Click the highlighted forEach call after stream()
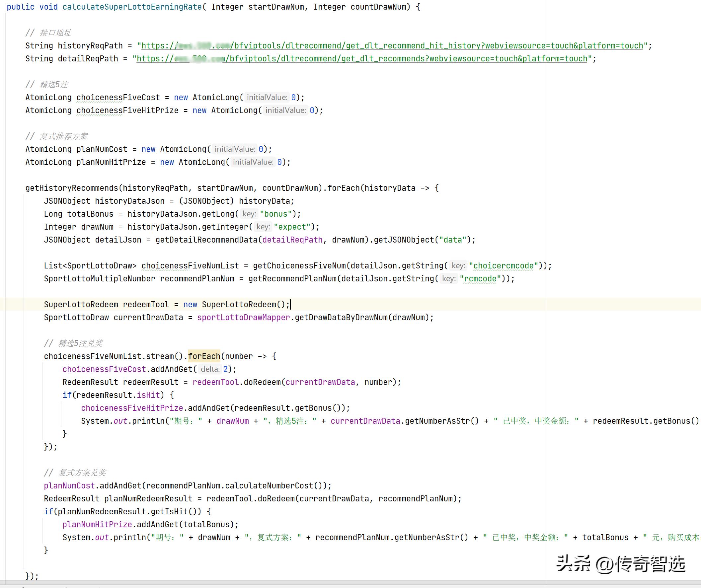This screenshot has width=701, height=588. [x=204, y=356]
